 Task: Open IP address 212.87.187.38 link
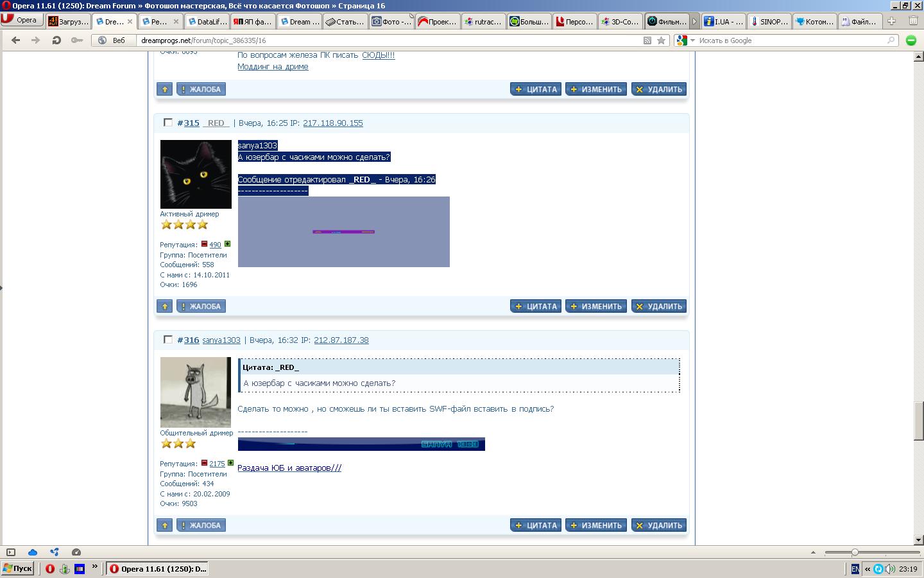click(341, 340)
